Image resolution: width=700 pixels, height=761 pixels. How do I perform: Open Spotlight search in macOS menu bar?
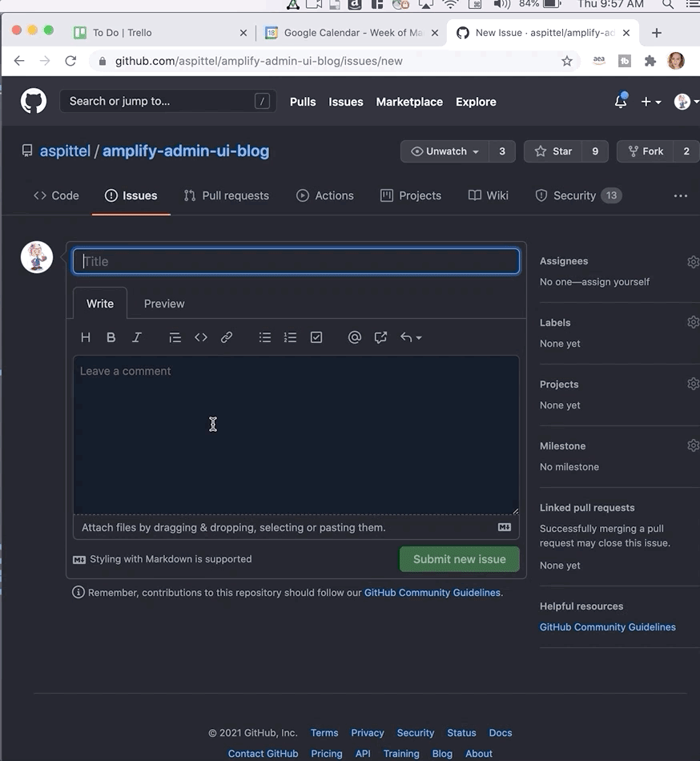tap(668, 4)
